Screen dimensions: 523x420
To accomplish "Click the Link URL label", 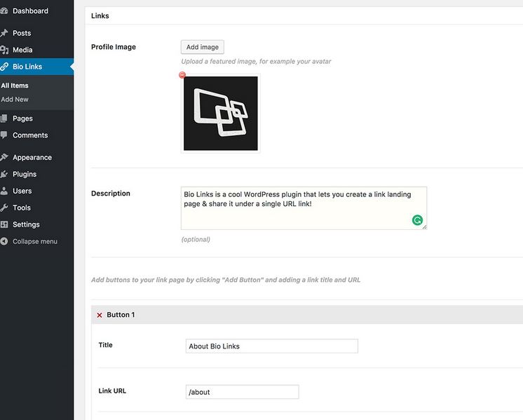I will pos(112,391).
